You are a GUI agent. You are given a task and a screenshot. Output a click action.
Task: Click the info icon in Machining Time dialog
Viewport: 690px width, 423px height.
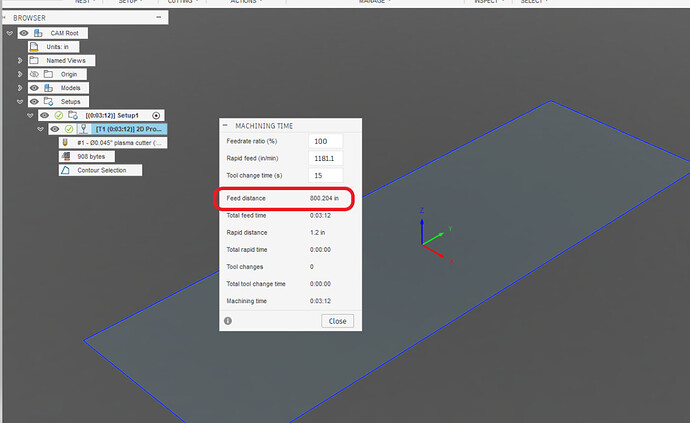click(x=228, y=321)
